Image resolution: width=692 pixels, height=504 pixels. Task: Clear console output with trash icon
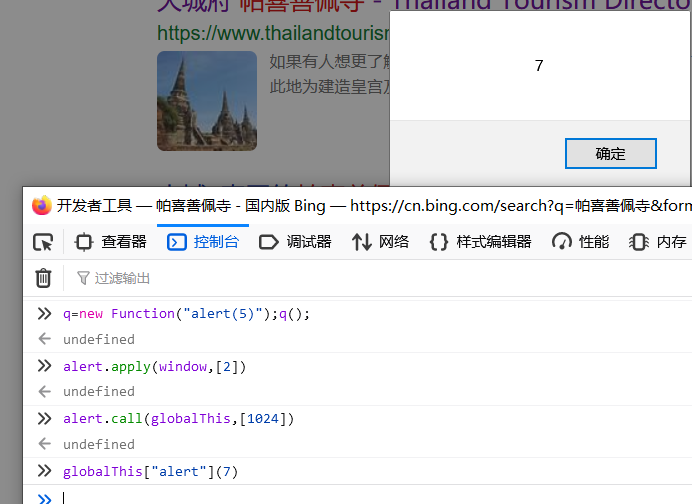[43, 278]
